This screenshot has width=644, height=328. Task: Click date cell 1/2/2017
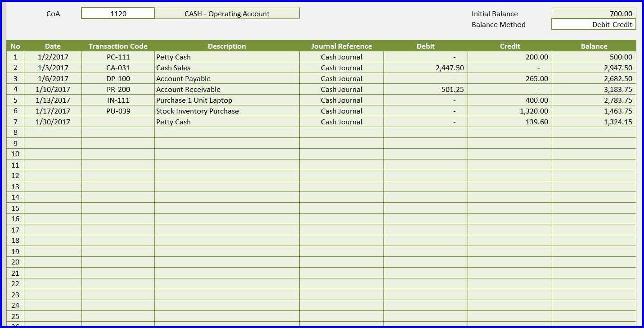[53, 57]
